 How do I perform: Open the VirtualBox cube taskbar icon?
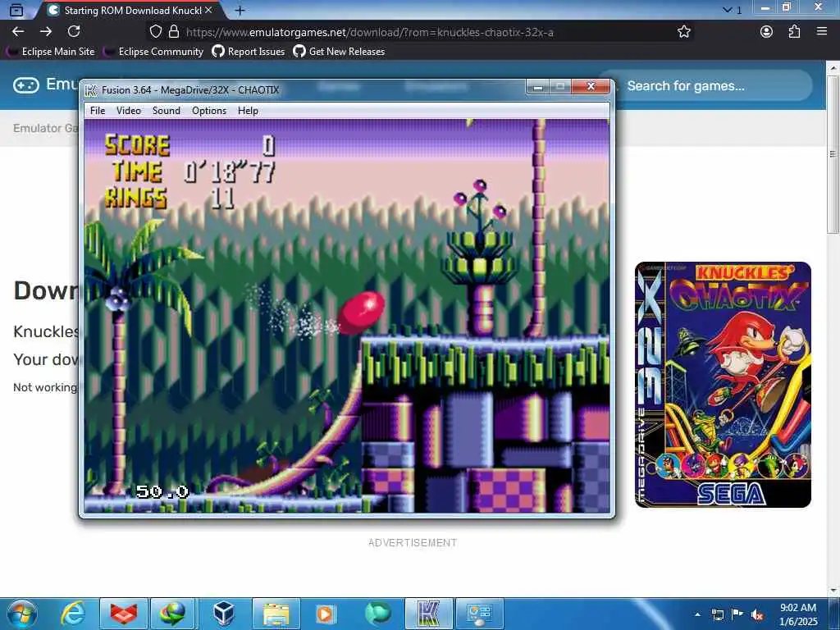point(223,614)
